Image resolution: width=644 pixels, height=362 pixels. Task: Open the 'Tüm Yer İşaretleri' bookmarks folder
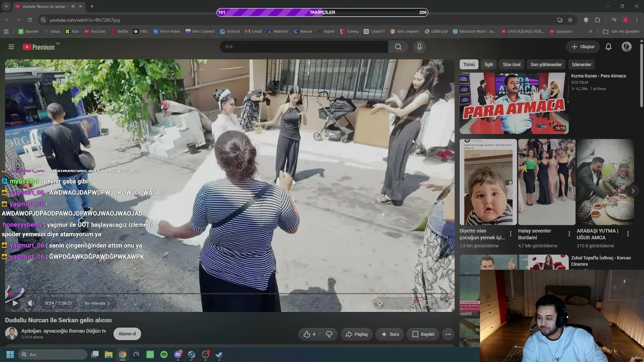(x=621, y=31)
